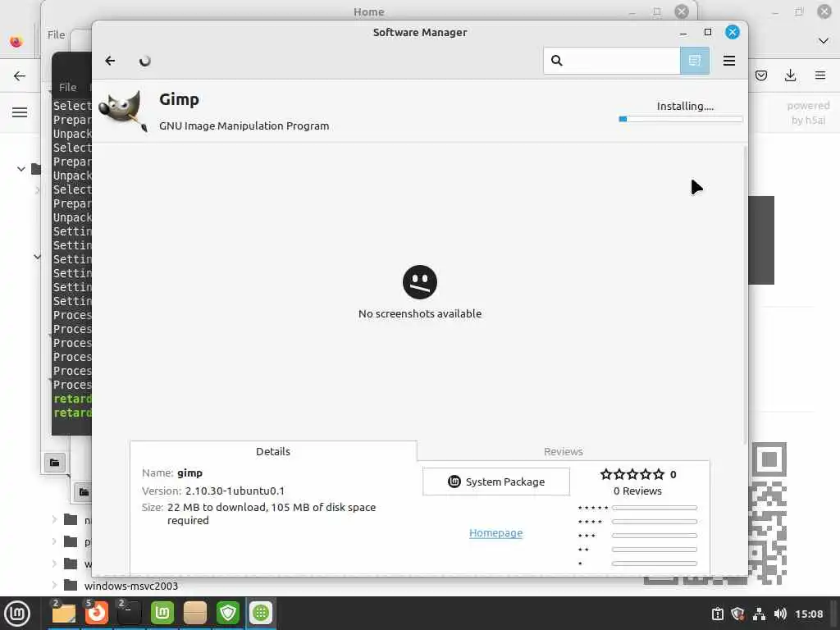Toggle the search-in-description blue button

695,61
